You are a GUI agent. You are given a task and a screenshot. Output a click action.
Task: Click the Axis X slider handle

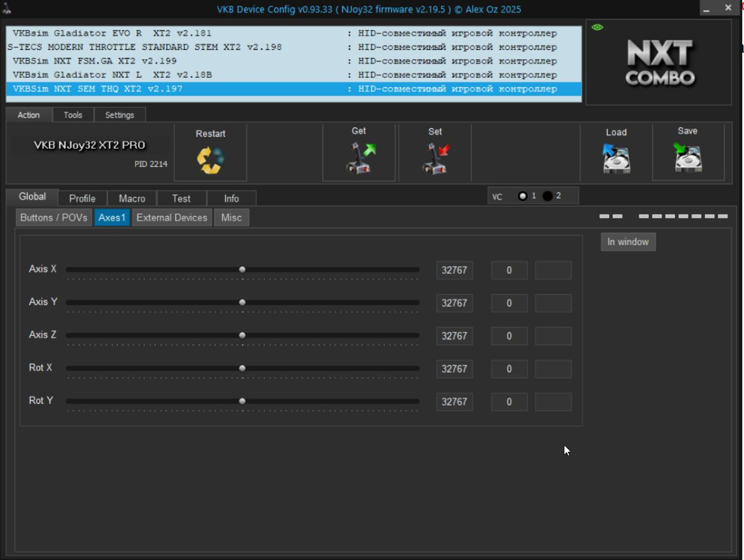point(242,269)
